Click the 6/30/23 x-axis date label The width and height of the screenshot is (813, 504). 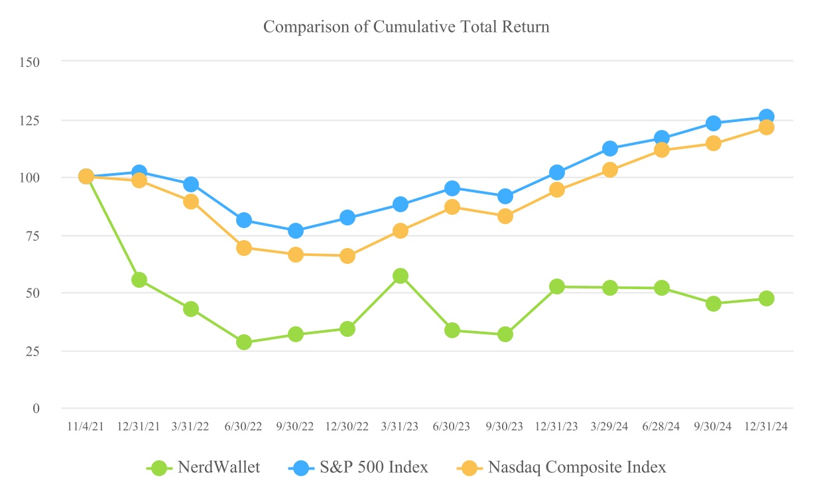click(452, 427)
